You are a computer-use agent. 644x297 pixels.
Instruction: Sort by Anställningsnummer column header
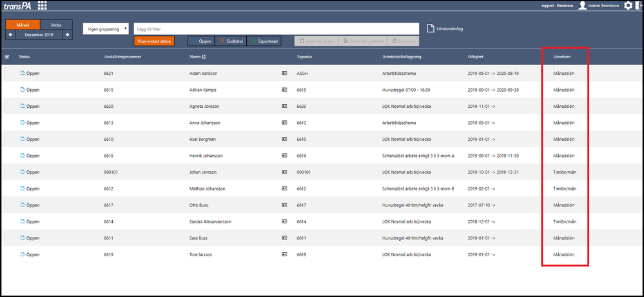click(x=122, y=57)
